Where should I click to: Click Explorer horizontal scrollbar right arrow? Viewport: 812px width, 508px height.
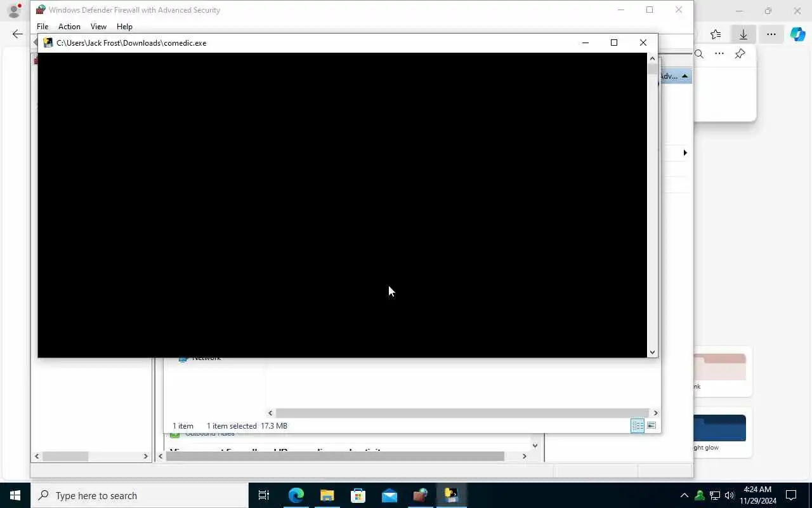[655, 413]
